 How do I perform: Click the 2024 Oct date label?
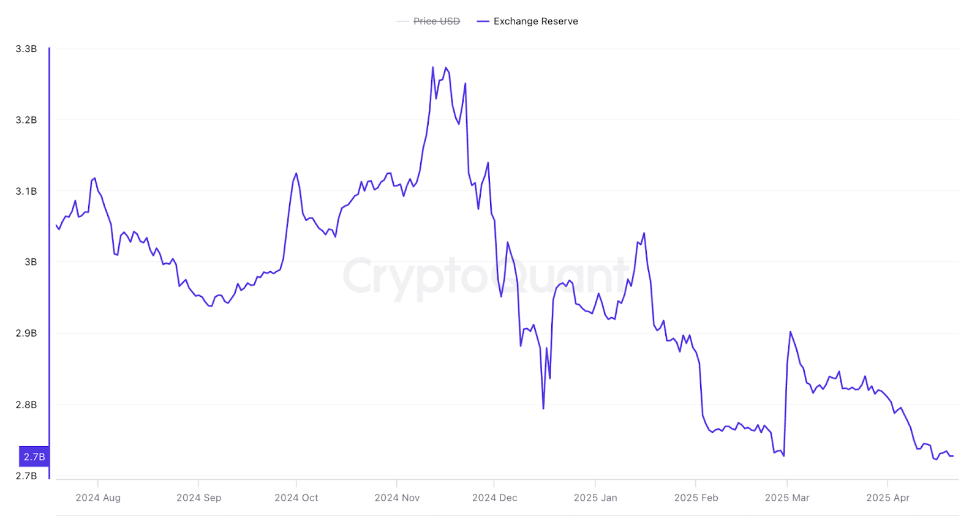point(296,498)
